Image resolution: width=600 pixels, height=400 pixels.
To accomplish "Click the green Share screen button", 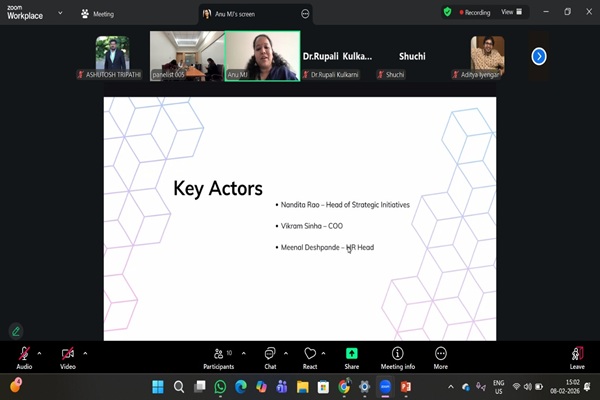I will pyautogui.click(x=352, y=357).
